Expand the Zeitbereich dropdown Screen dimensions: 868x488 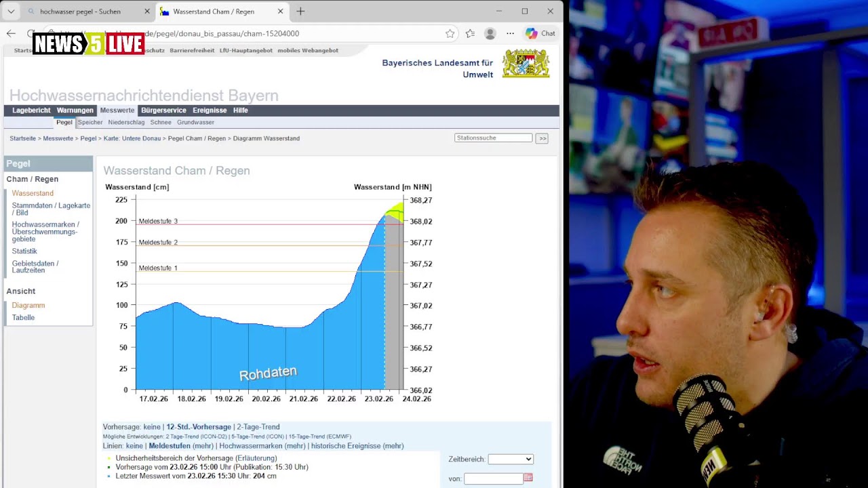click(x=511, y=460)
